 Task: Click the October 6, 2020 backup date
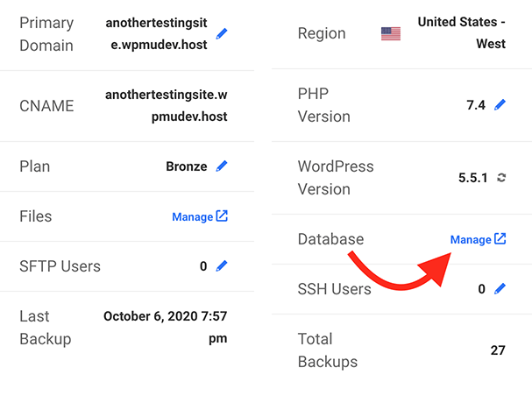point(166,328)
